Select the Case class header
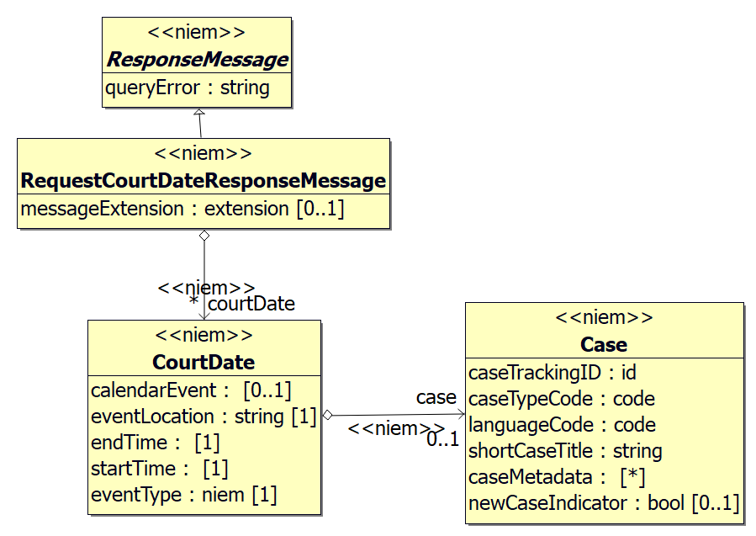 604,344
